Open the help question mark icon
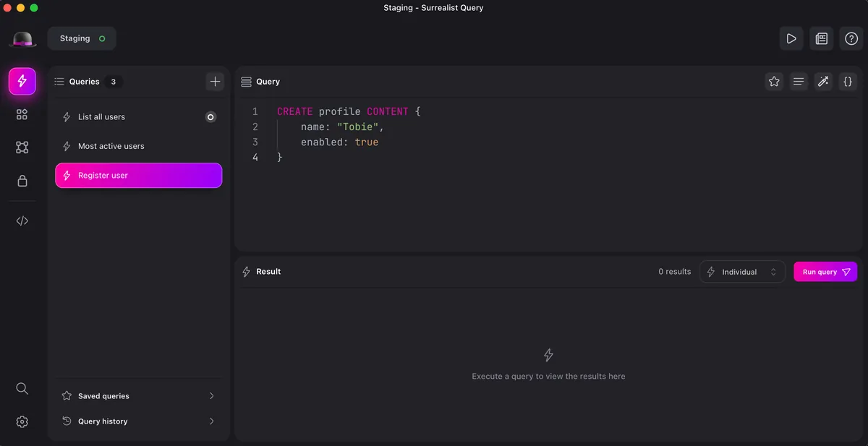Screen dimensions: 868x446 point(851,39)
